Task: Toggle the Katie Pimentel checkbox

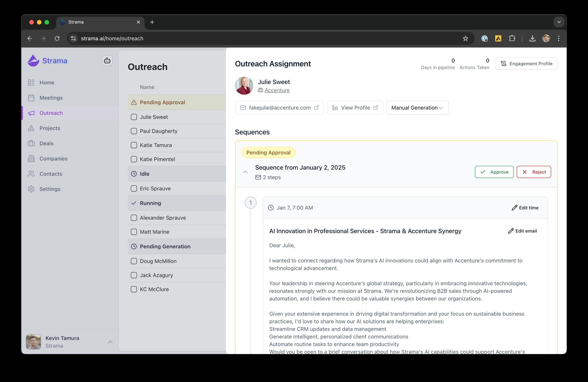Action: coord(134,159)
